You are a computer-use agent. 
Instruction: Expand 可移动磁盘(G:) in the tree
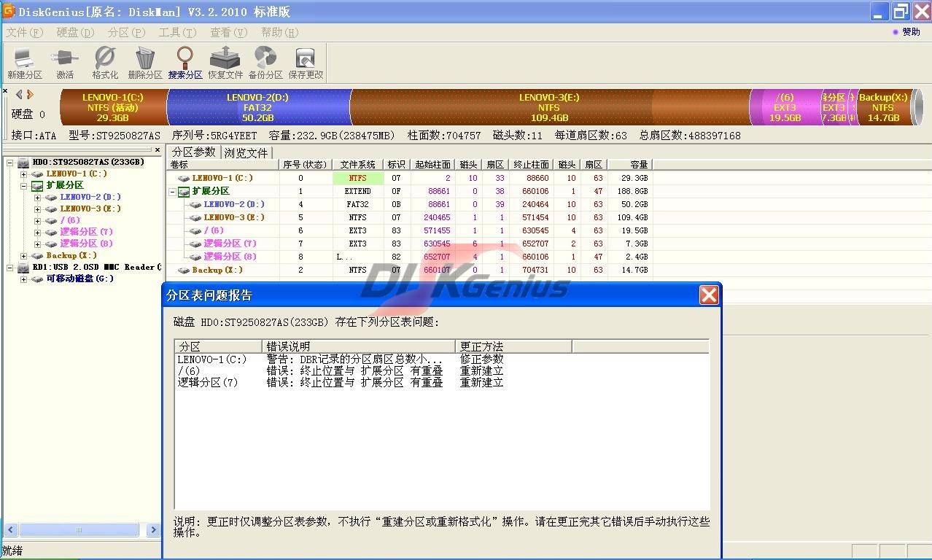click(24, 279)
